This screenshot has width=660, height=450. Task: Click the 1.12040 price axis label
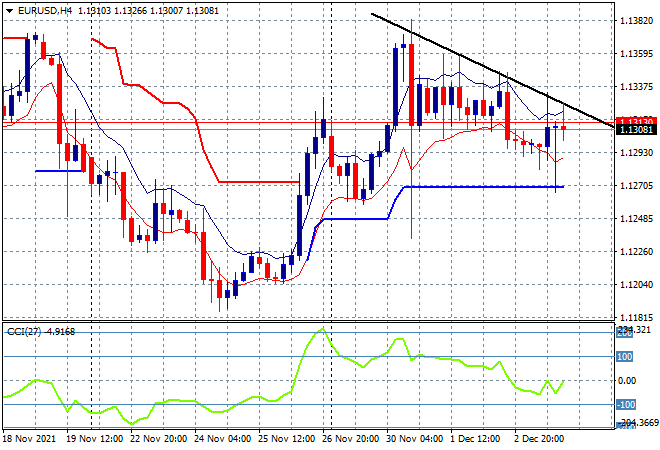coord(636,285)
